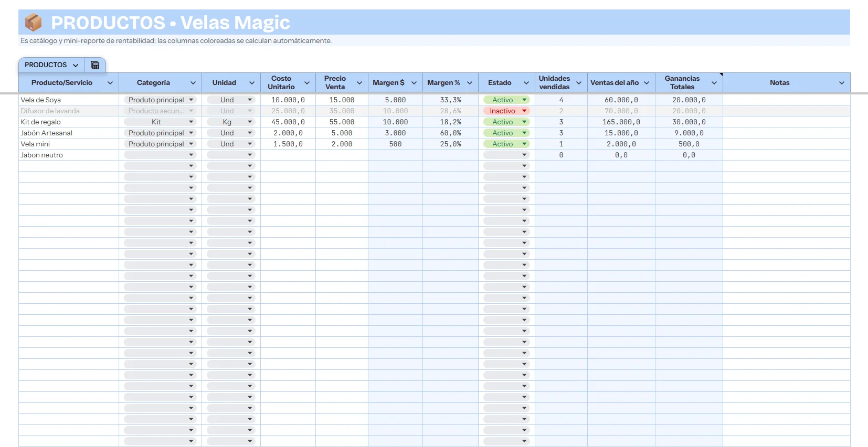Select the Vela de Soya product cell

coord(69,100)
